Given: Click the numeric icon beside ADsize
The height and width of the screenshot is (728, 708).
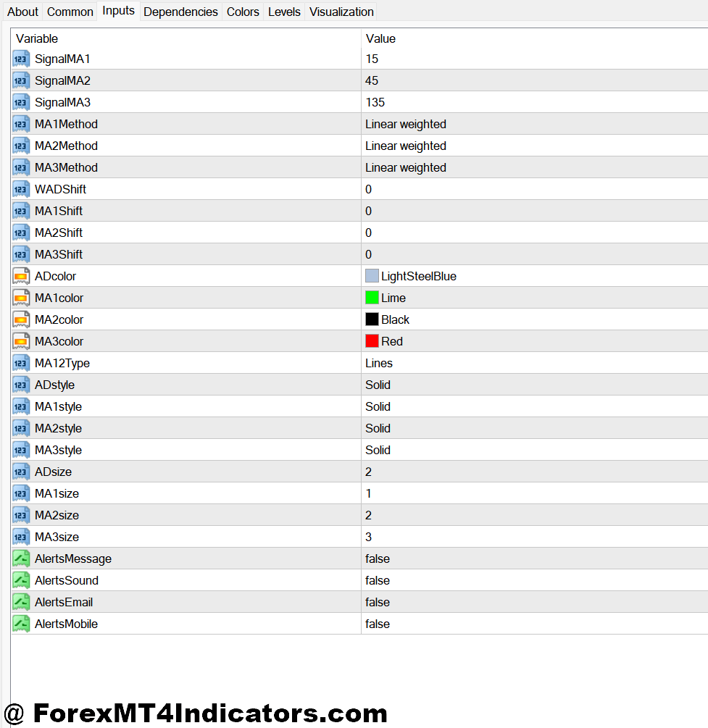Looking at the screenshot, I should (x=21, y=472).
